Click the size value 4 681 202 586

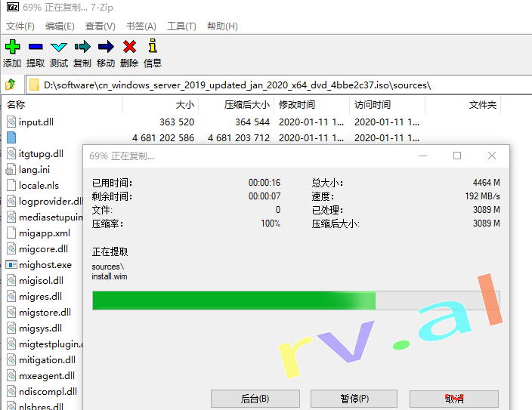tap(163, 137)
